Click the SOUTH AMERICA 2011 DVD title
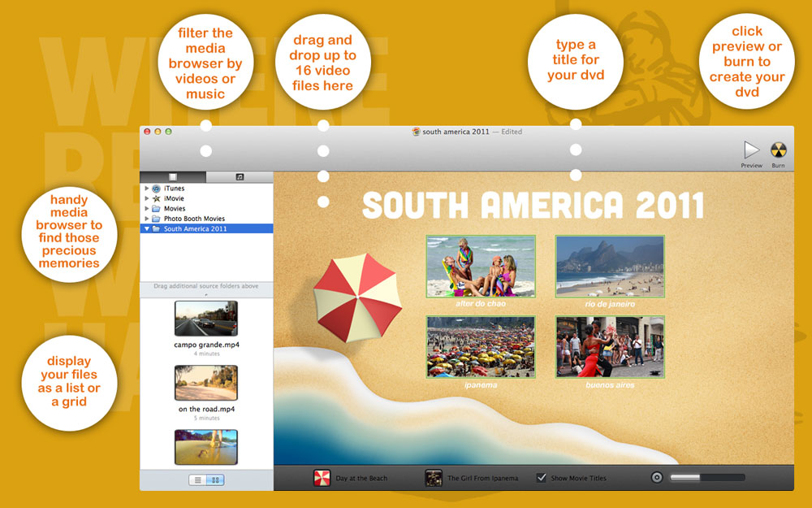812x508 pixels. (533, 206)
